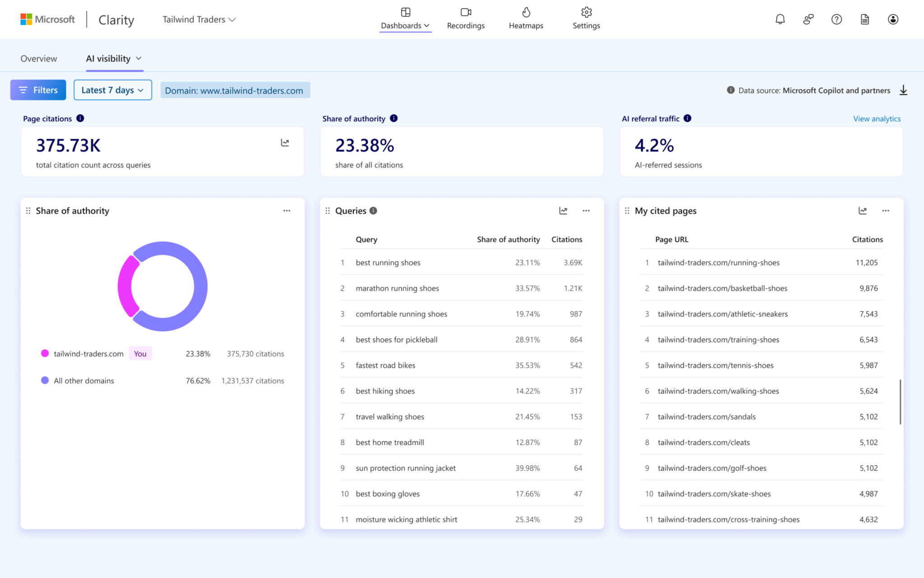Viewport: 924px width, 578px height.
Task: Open the user account profile icon
Action: [893, 19]
